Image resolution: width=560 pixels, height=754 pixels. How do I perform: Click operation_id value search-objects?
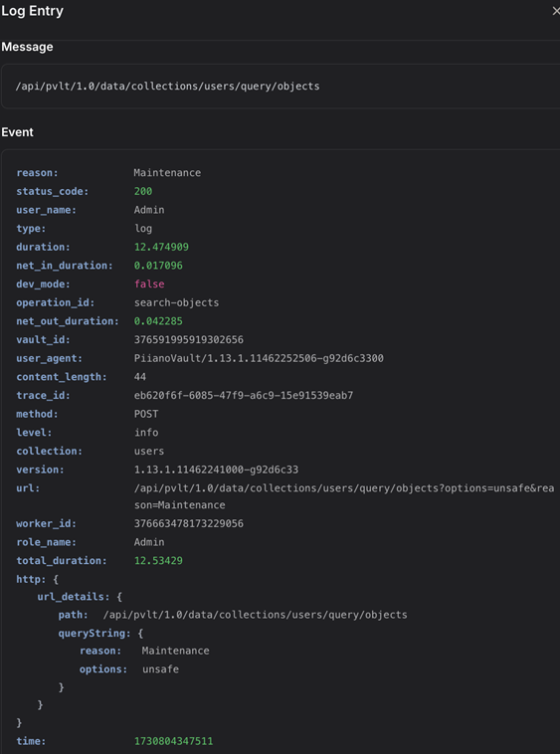click(x=176, y=302)
